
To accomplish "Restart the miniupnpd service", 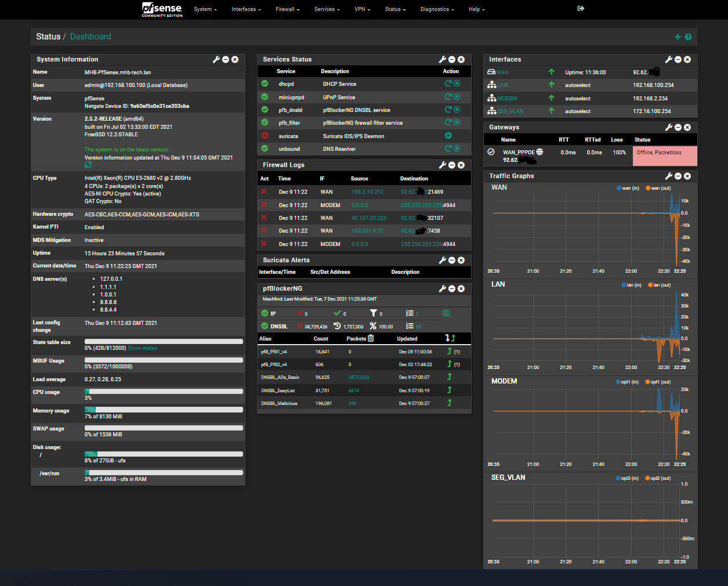I will [x=448, y=97].
